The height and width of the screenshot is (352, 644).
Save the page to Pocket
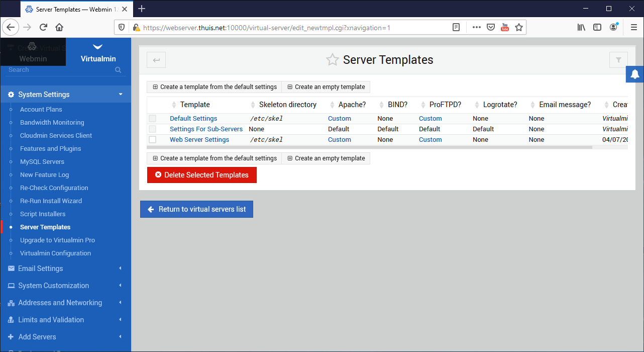tap(491, 27)
